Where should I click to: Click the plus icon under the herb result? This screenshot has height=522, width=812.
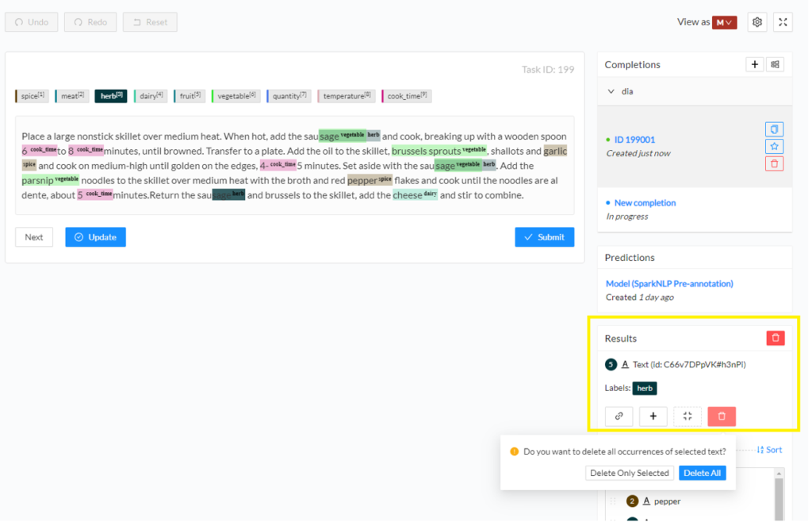[x=653, y=416]
